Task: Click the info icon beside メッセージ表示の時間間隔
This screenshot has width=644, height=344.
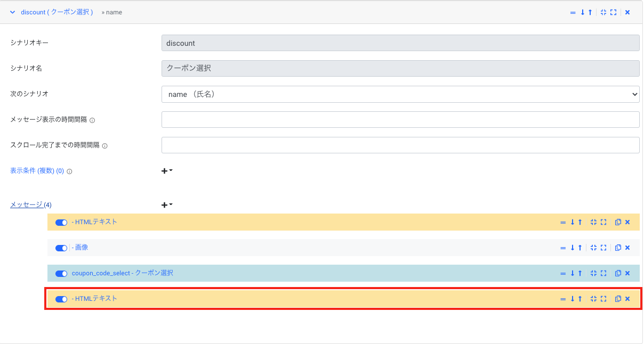Action: click(92, 120)
